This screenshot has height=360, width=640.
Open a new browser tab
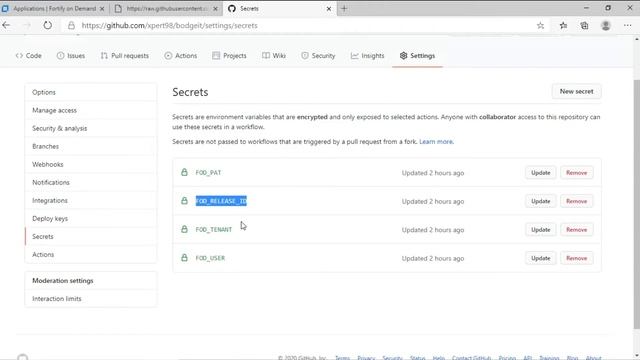(x=344, y=8)
